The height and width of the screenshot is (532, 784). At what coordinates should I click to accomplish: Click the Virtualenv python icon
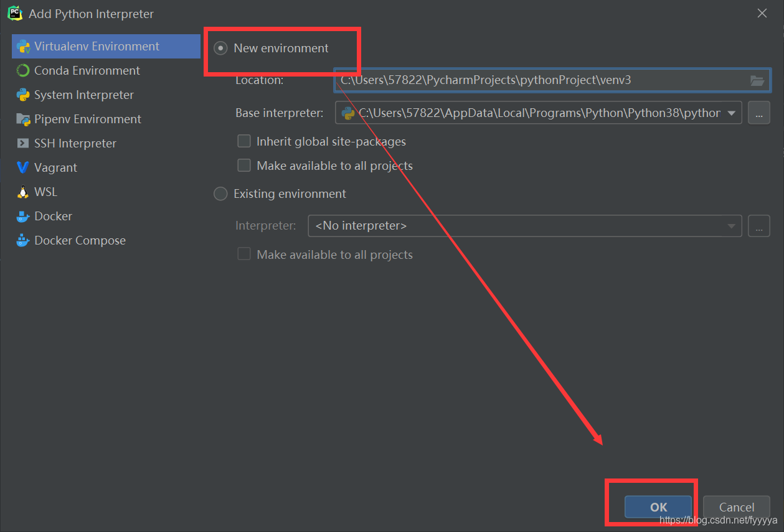[x=23, y=46]
